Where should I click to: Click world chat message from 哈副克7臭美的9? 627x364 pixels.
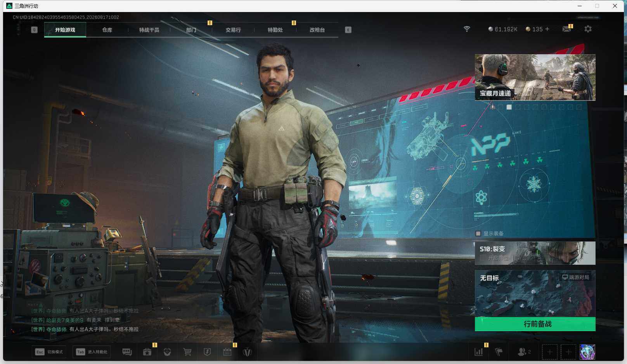click(x=76, y=320)
